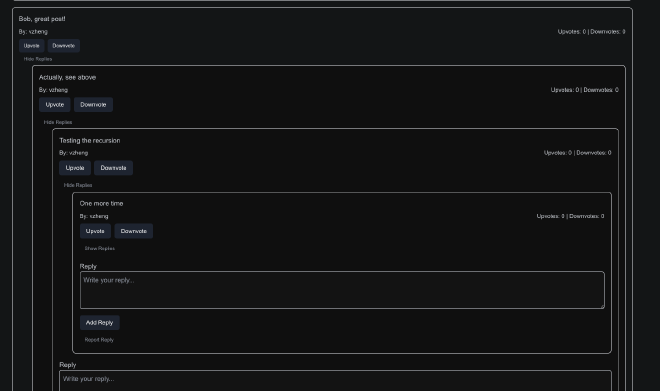This screenshot has height=391, width=660.
Task: Click the 'One more time' comment text
Action: click(x=101, y=203)
